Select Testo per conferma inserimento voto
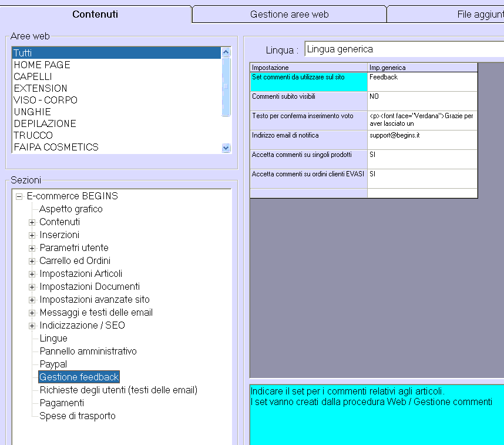This screenshot has width=504, height=445. pos(308,121)
